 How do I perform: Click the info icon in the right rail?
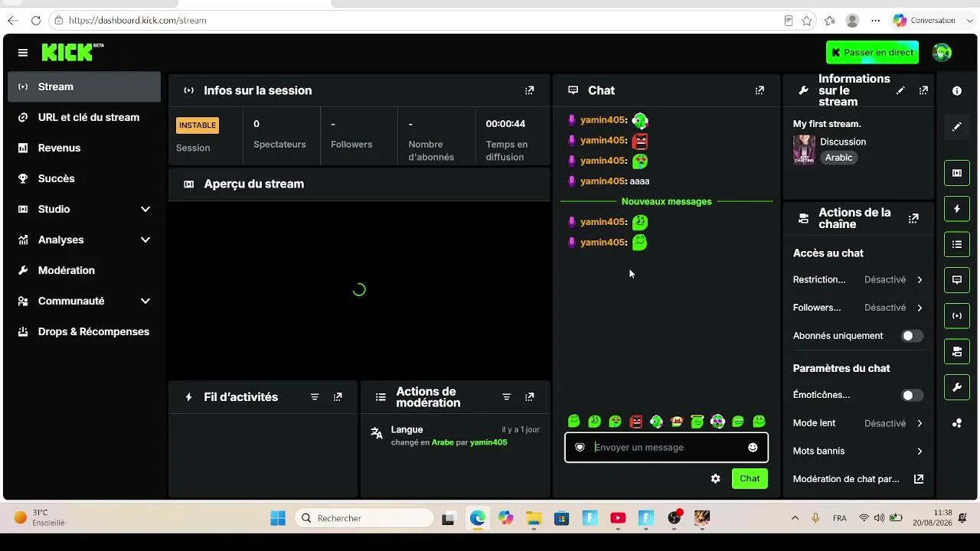point(957,91)
